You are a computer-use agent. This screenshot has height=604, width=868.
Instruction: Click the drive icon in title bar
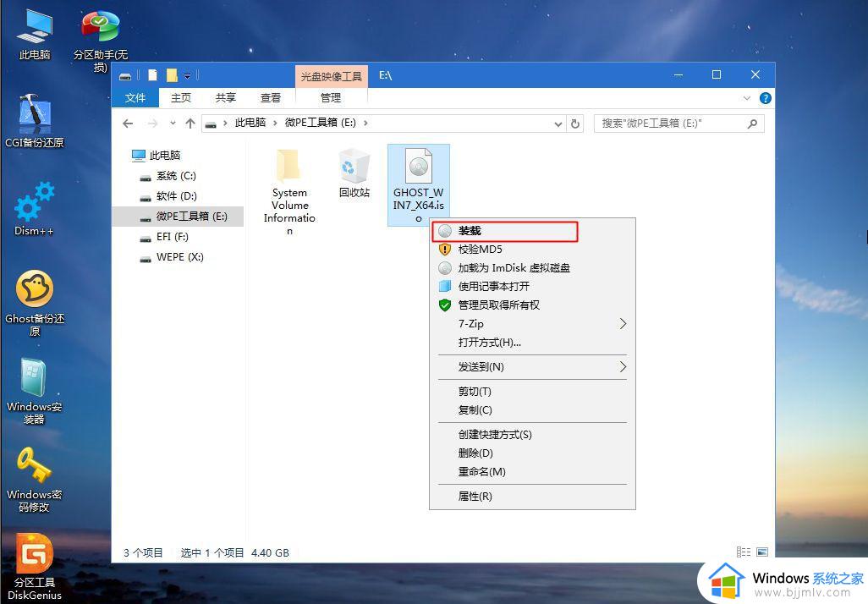click(x=126, y=76)
